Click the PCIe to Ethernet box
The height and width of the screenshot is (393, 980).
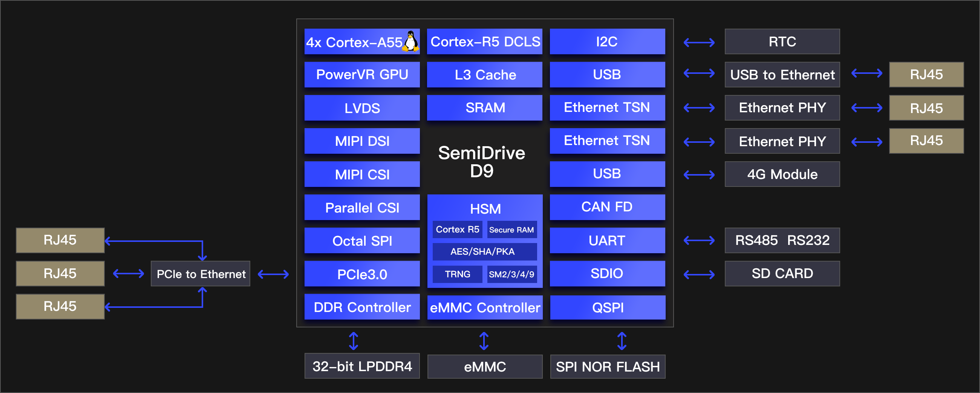(201, 274)
